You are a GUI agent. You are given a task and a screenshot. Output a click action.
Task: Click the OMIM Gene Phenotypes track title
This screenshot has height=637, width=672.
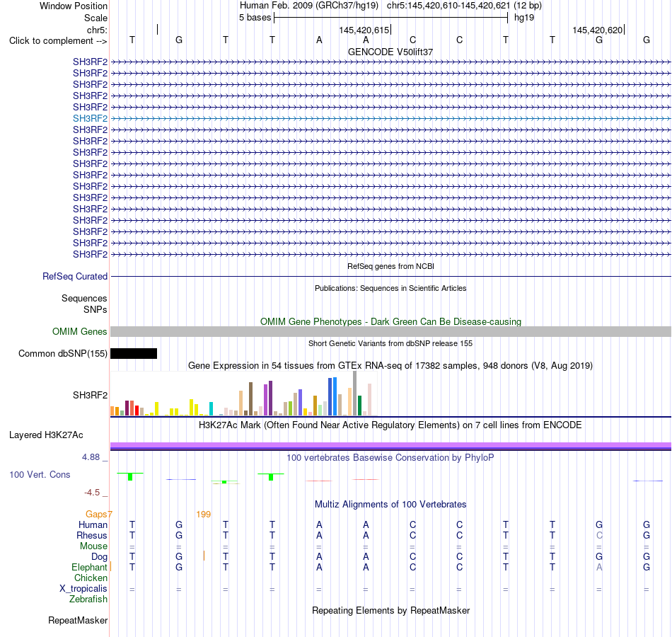pos(390,322)
